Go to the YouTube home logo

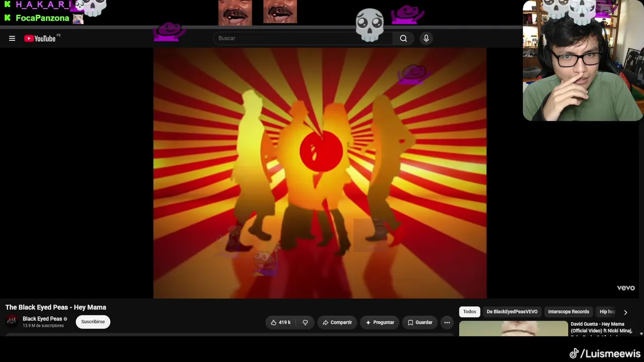40,38
